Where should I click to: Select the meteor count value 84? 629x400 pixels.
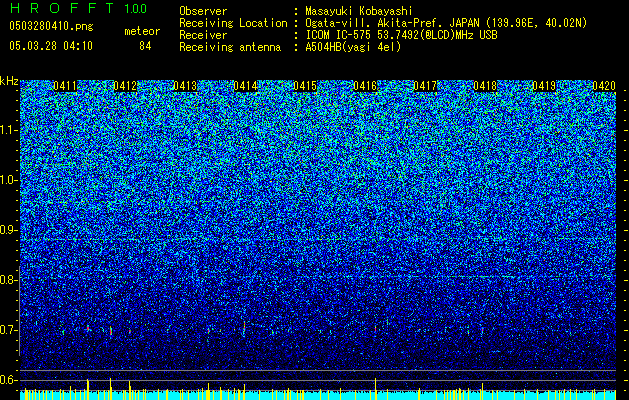[x=145, y=46]
